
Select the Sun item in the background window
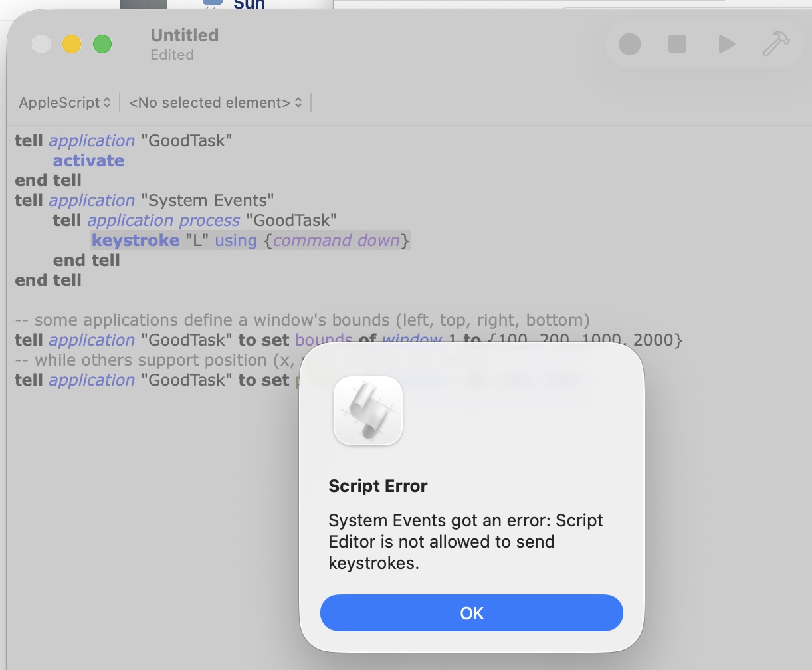249,5
